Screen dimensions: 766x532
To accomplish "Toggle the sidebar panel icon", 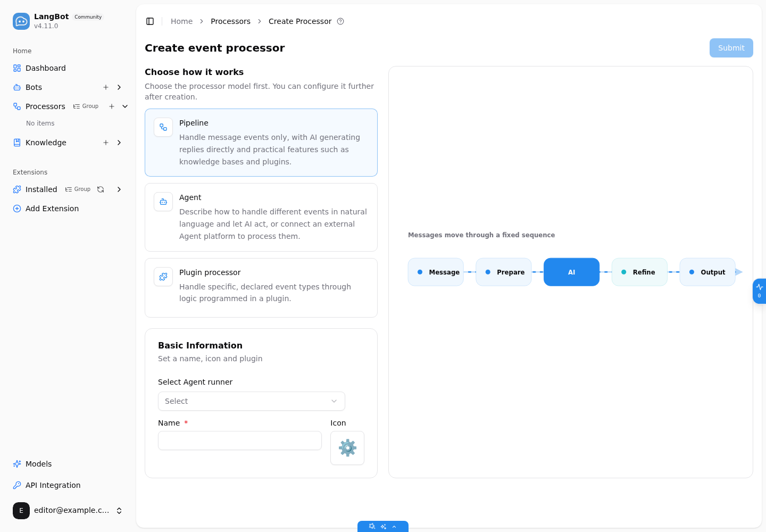I will click(x=150, y=21).
